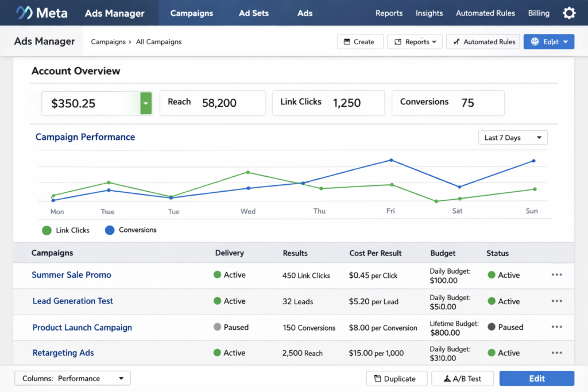Screen dimensions: 588x392
Task: Click the blue Edit button at bottom
Action: pyautogui.click(x=536, y=378)
